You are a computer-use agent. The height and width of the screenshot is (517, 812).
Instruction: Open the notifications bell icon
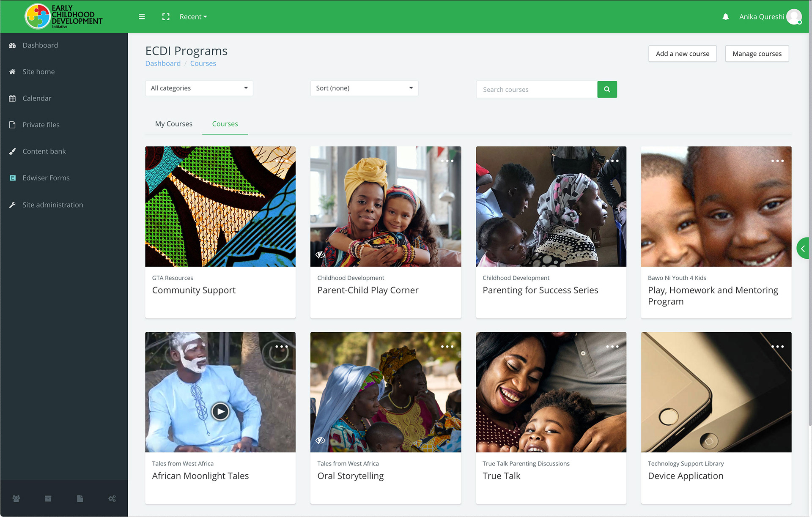[x=726, y=17]
